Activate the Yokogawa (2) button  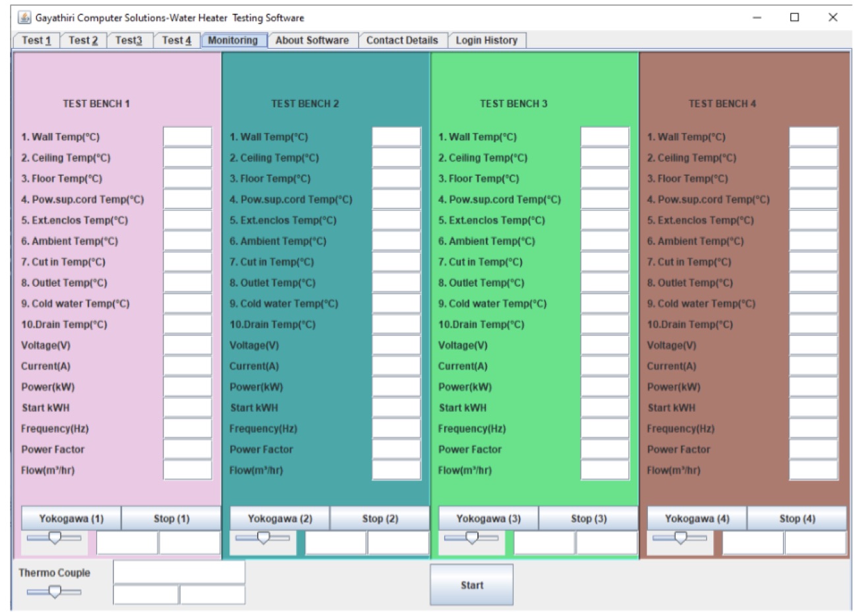coord(280,518)
